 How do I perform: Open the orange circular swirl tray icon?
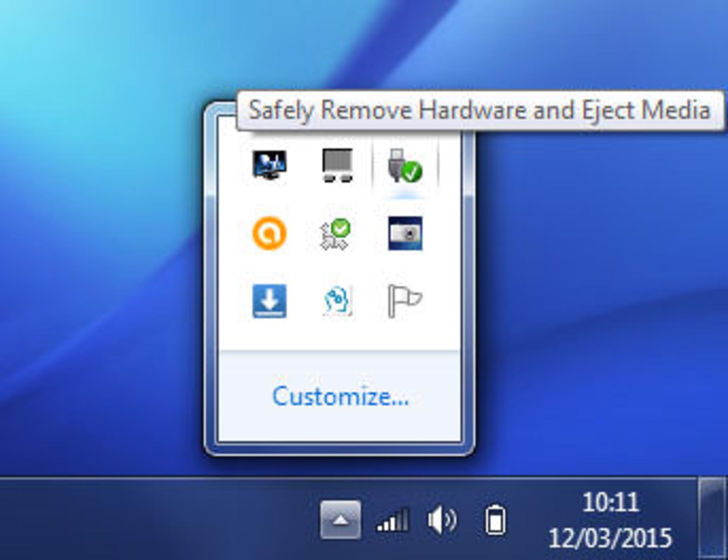click(x=270, y=233)
